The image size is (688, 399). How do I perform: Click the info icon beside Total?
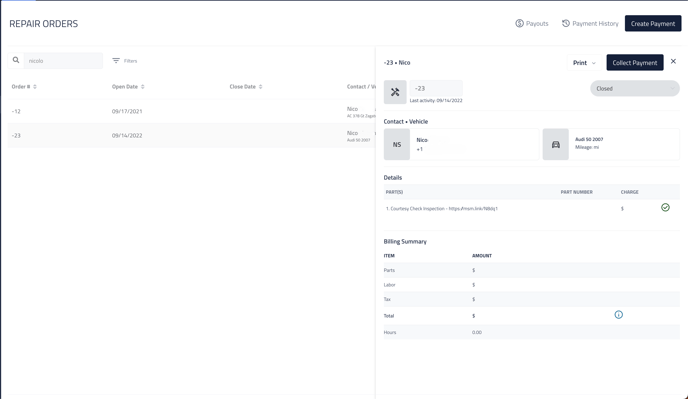(619, 315)
